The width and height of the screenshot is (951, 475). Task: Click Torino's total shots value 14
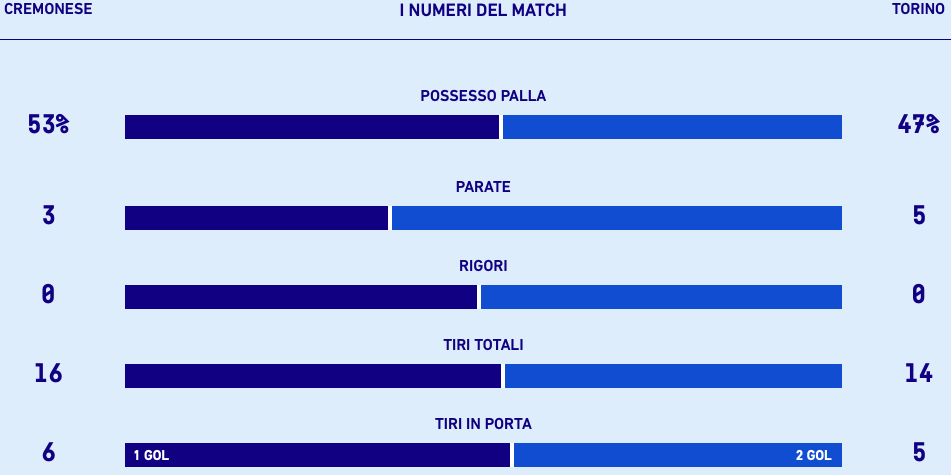click(x=918, y=374)
